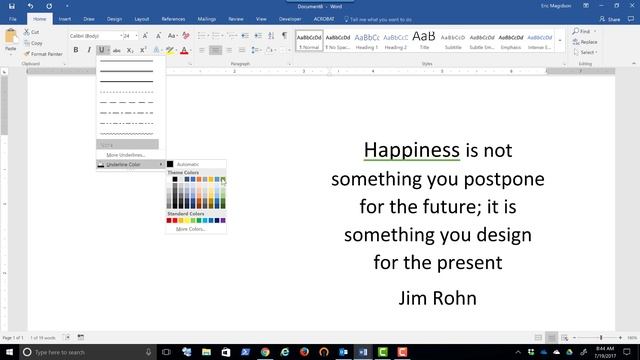The height and width of the screenshot is (360, 640).
Task: Pick standard purple underline color
Action: [223, 220]
